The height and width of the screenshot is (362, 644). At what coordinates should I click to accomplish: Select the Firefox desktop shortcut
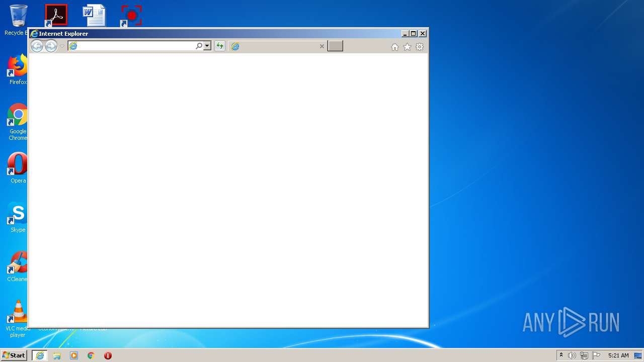[x=18, y=70]
